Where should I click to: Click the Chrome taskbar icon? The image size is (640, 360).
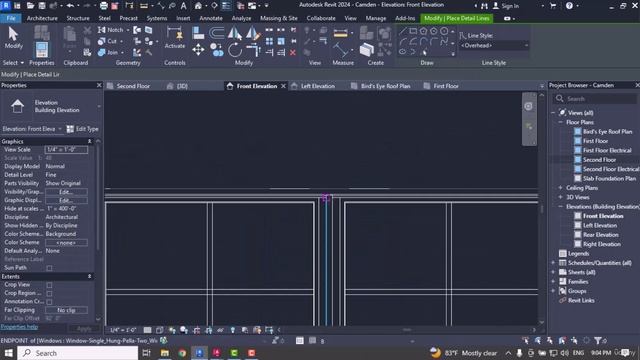point(182,353)
